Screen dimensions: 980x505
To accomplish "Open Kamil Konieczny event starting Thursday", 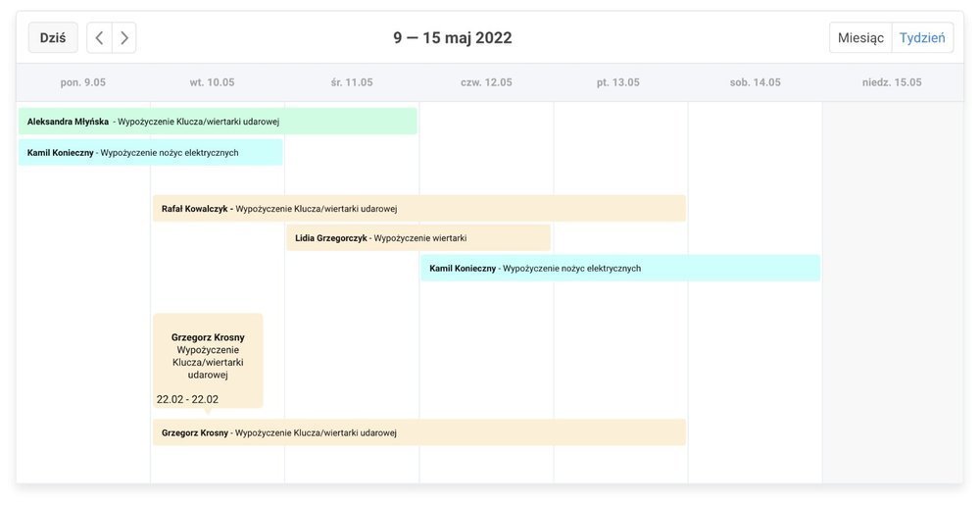I will [620, 269].
